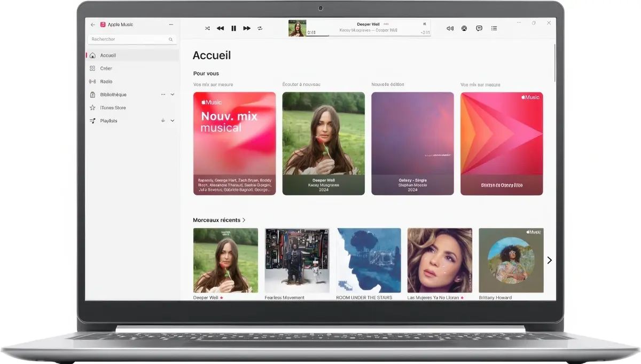
Task: Open the orange arrow mix card
Action: (x=502, y=144)
